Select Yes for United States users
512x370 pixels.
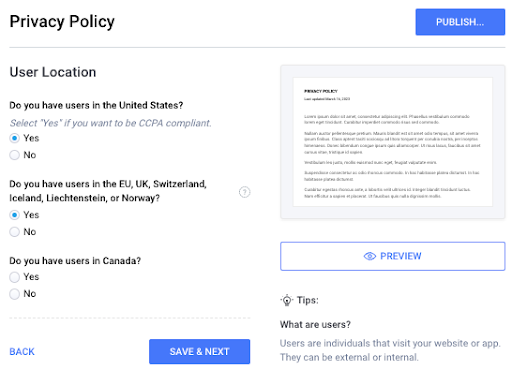[x=14, y=138]
